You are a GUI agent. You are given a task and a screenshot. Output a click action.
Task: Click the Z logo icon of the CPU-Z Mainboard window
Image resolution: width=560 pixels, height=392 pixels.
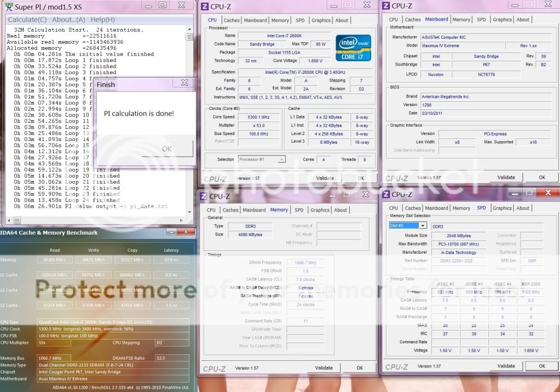coord(386,5)
